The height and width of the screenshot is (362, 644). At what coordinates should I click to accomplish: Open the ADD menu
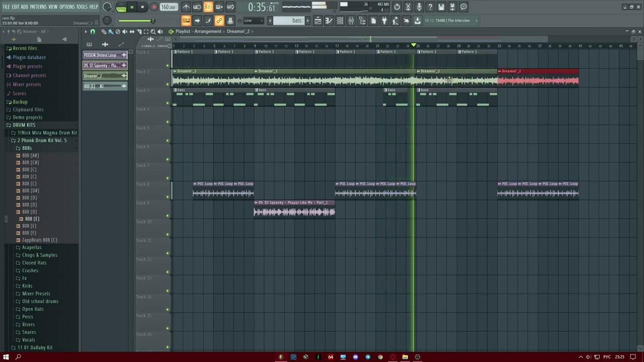point(25,7)
